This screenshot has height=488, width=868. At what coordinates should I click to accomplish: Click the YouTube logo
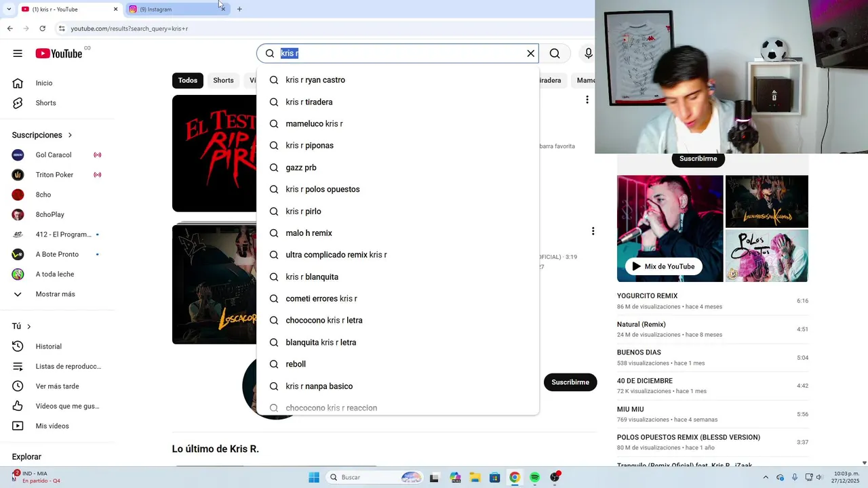click(59, 54)
